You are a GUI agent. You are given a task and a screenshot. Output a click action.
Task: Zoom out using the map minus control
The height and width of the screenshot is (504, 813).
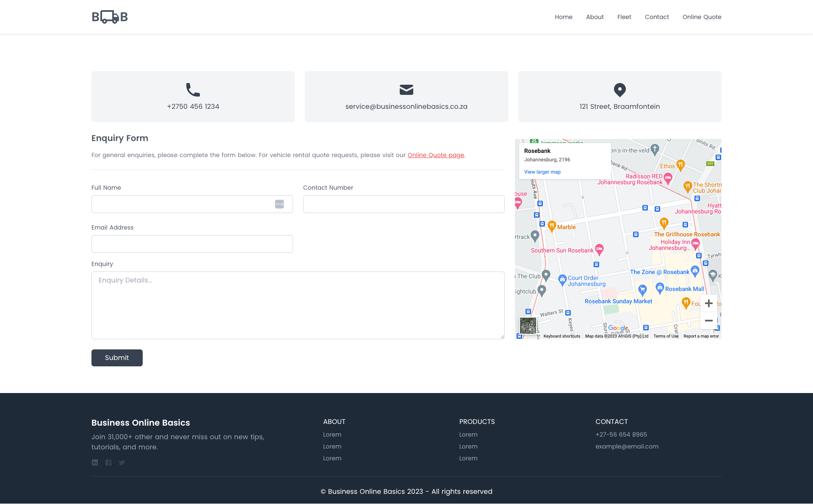click(709, 321)
